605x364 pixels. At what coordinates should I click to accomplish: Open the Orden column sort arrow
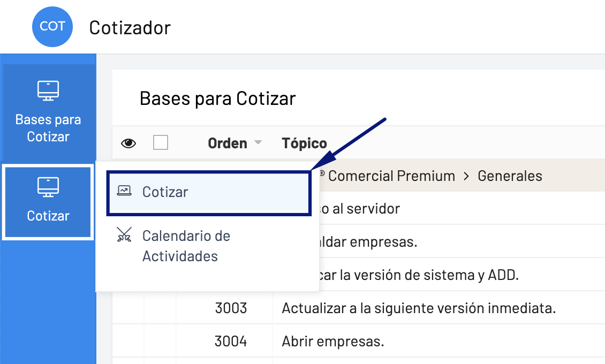(258, 143)
